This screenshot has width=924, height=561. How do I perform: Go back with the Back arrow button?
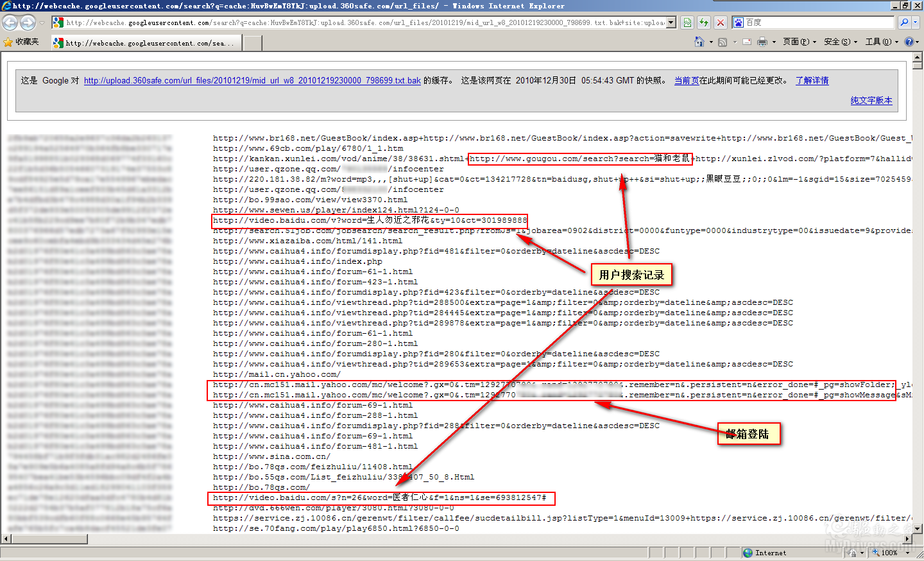pos(10,22)
